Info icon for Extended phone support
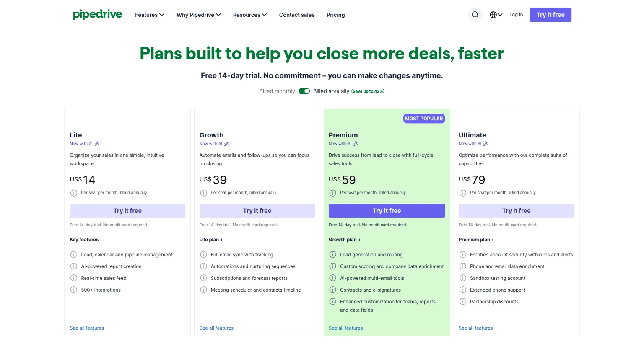644x362 pixels. 463,290
